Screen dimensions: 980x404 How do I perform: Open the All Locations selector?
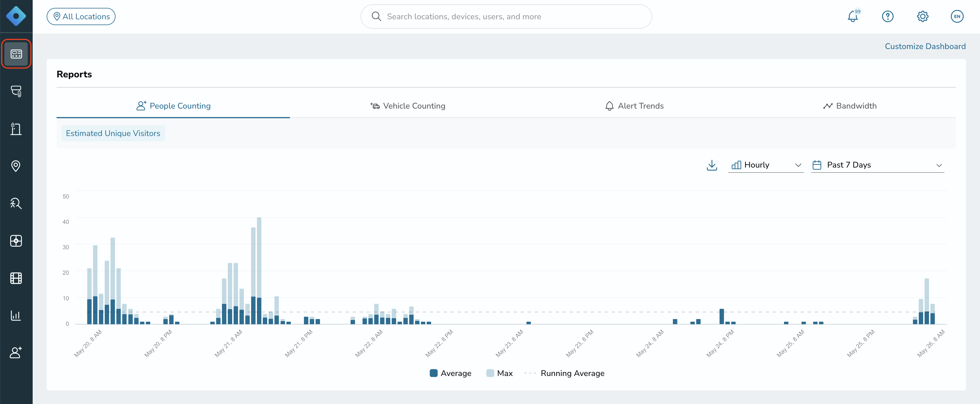pyautogui.click(x=81, y=16)
